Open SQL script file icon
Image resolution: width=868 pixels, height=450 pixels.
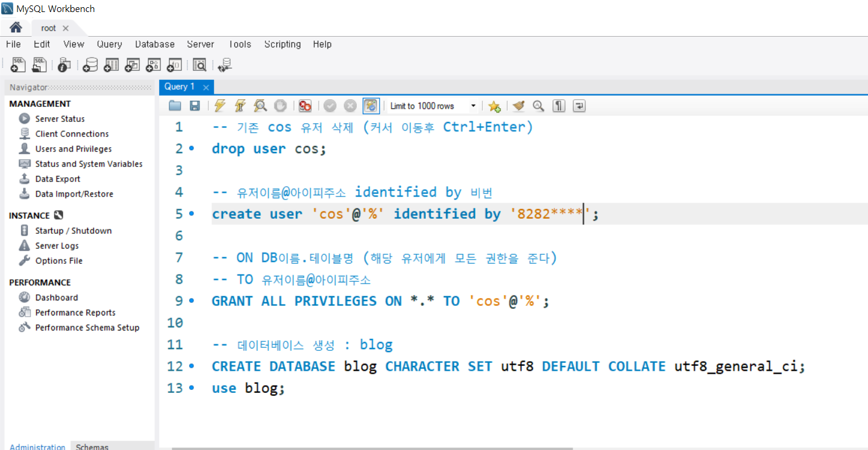[40, 65]
